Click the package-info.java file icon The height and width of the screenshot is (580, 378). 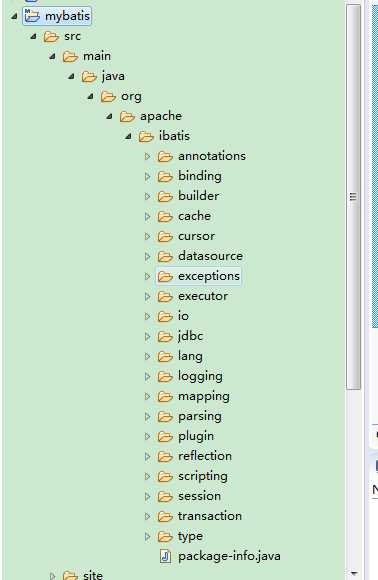click(165, 556)
